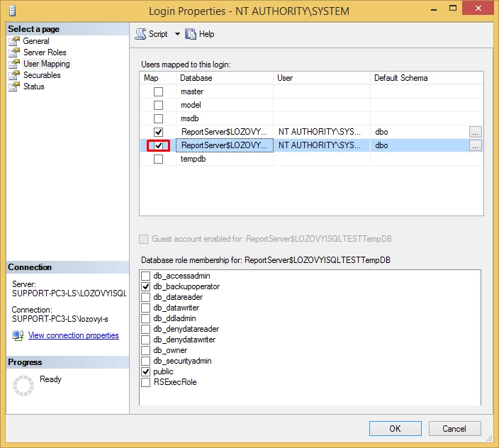Click the Server Roles page icon
This screenshot has height=448, width=499.
pos(14,52)
